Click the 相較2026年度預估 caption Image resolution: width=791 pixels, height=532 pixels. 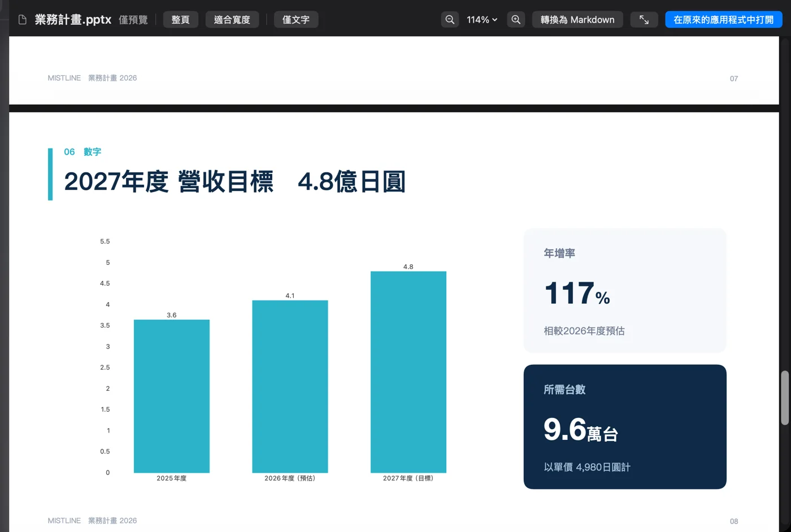click(584, 331)
